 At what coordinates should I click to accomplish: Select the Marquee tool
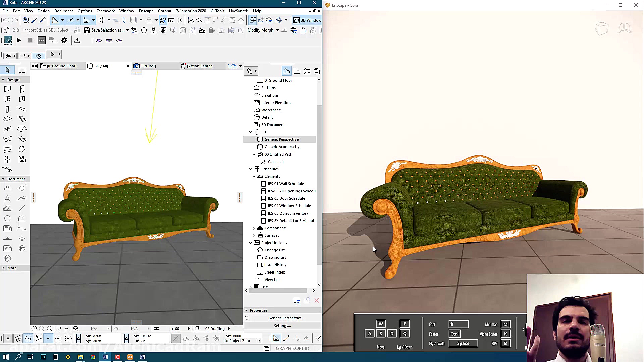(x=22, y=70)
